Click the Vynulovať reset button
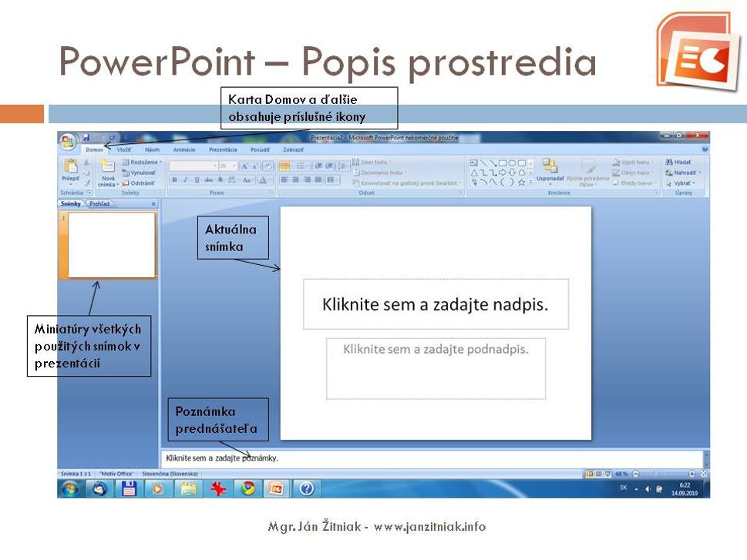This screenshot has width=747, height=560. pos(139,173)
